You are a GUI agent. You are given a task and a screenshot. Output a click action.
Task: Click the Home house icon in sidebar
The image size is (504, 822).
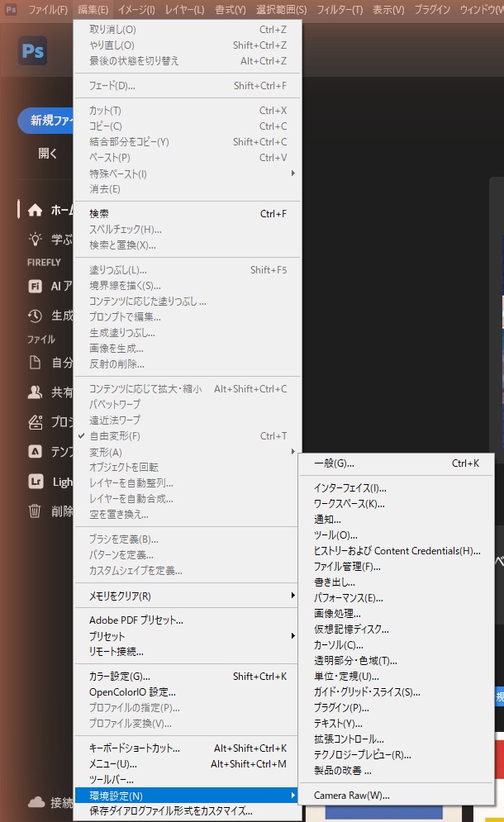pos(36,210)
